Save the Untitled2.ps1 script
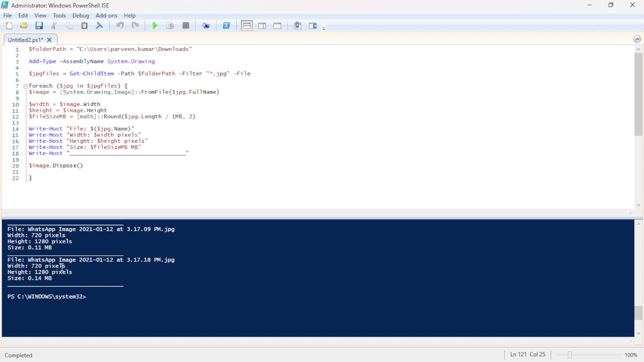644x362 pixels. tap(39, 25)
